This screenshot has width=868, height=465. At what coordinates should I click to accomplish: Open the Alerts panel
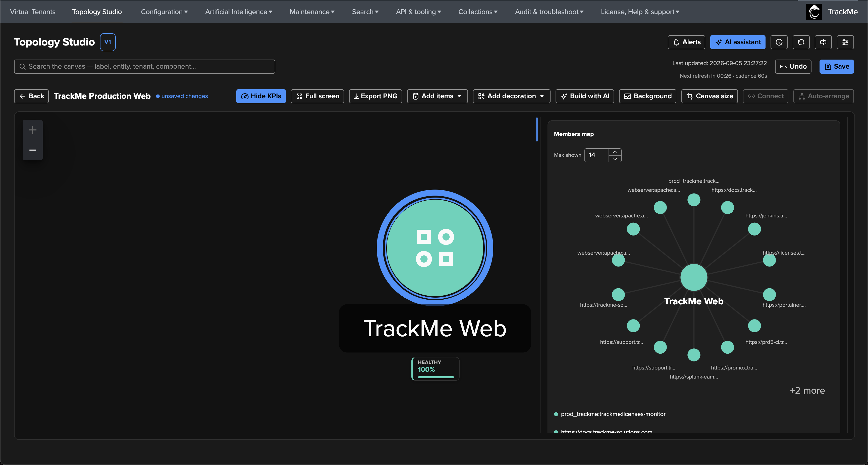pos(686,42)
